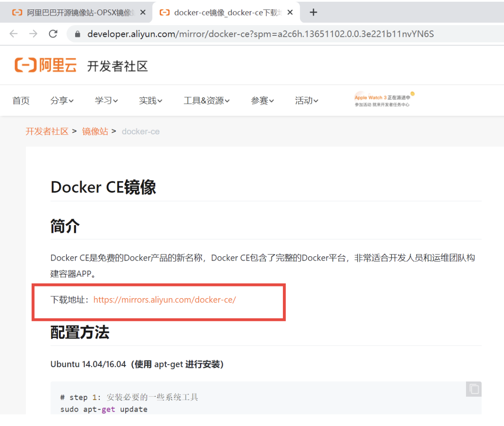Expand the 工具&资源 dropdown menu

207,101
